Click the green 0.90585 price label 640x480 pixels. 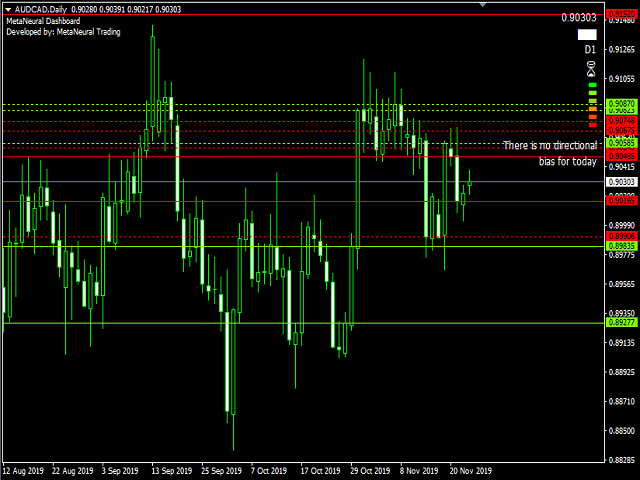[x=622, y=143]
